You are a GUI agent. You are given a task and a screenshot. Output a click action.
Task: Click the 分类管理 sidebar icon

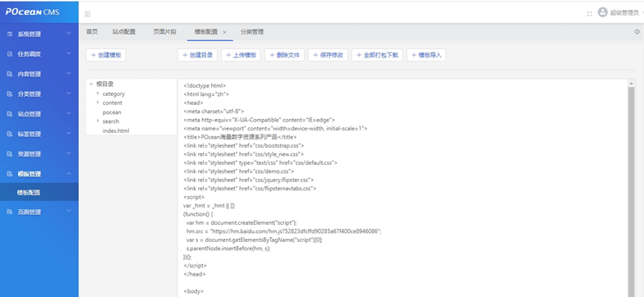pyautogui.click(x=10, y=94)
